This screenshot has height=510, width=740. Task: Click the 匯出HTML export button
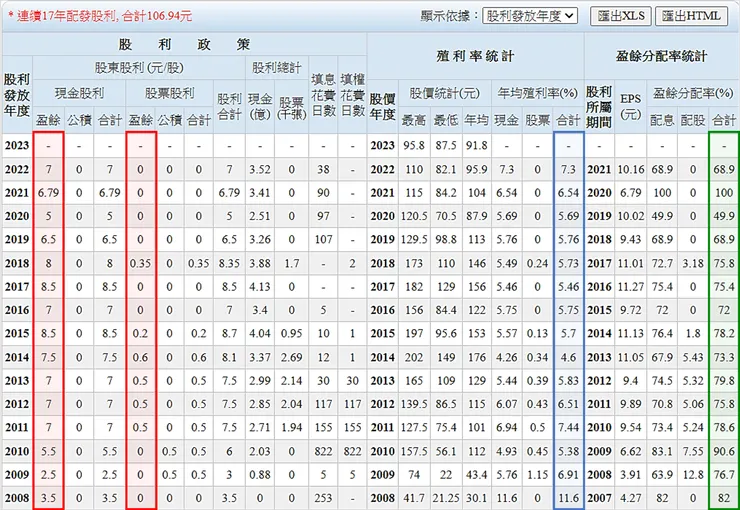pyautogui.click(x=692, y=16)
